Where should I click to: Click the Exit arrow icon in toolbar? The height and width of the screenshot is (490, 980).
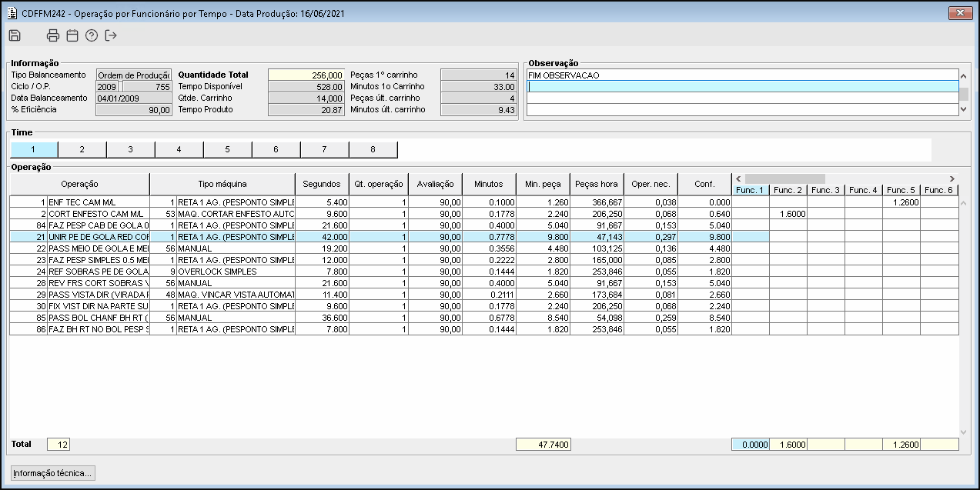[x=111, y=35]
